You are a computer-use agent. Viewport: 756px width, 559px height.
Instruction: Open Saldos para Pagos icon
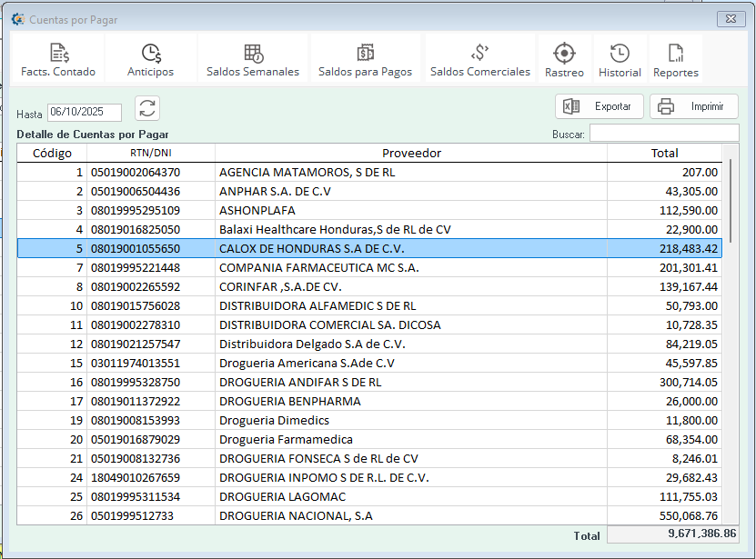point(365,60)
